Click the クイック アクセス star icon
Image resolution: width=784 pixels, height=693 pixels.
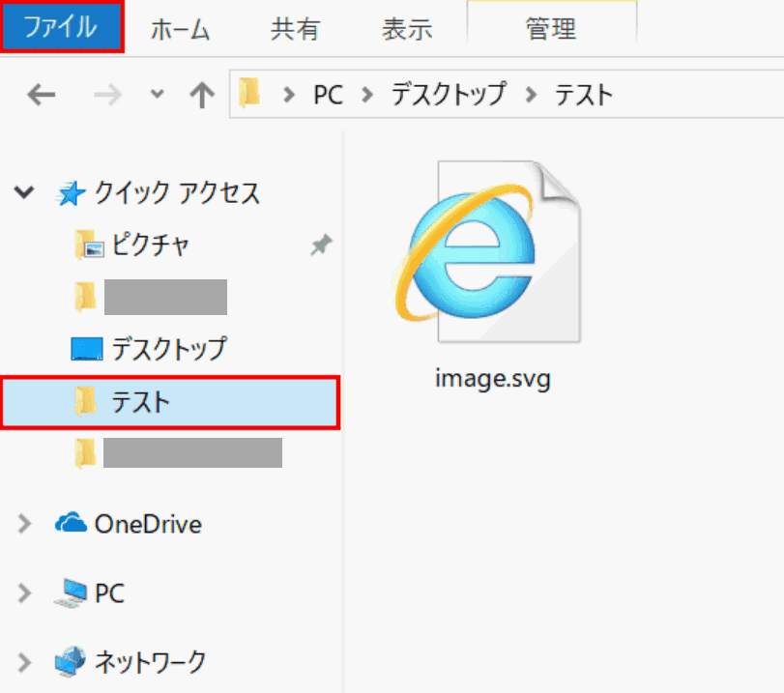(70, 193)
